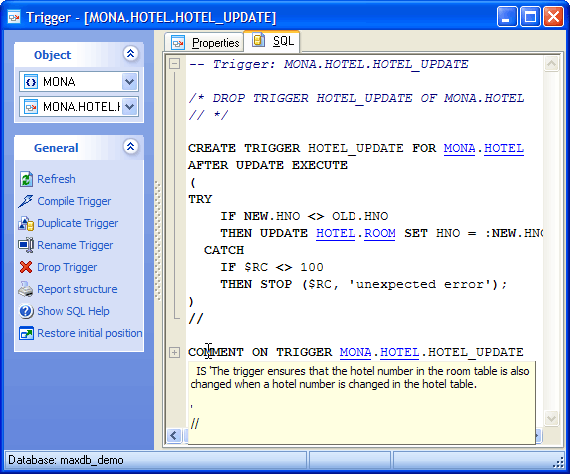Switch to the Properties tab
Screen dimensions: 570x474
pos(204,43)
